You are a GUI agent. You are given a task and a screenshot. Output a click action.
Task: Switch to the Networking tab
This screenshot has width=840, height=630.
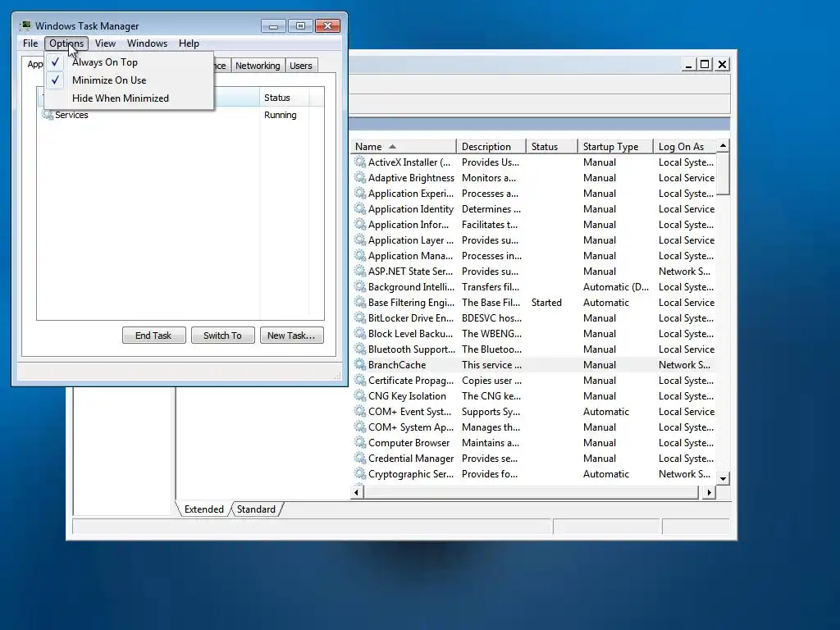point(258,66)
